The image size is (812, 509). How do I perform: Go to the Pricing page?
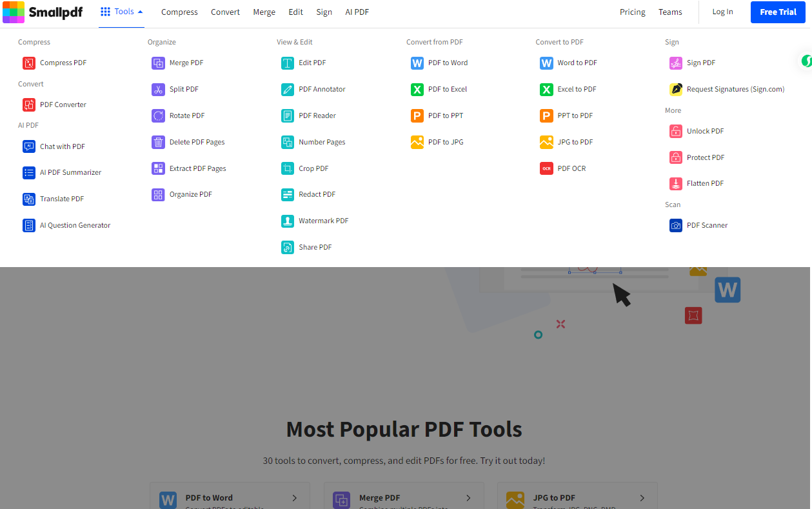tap(632, 12)
